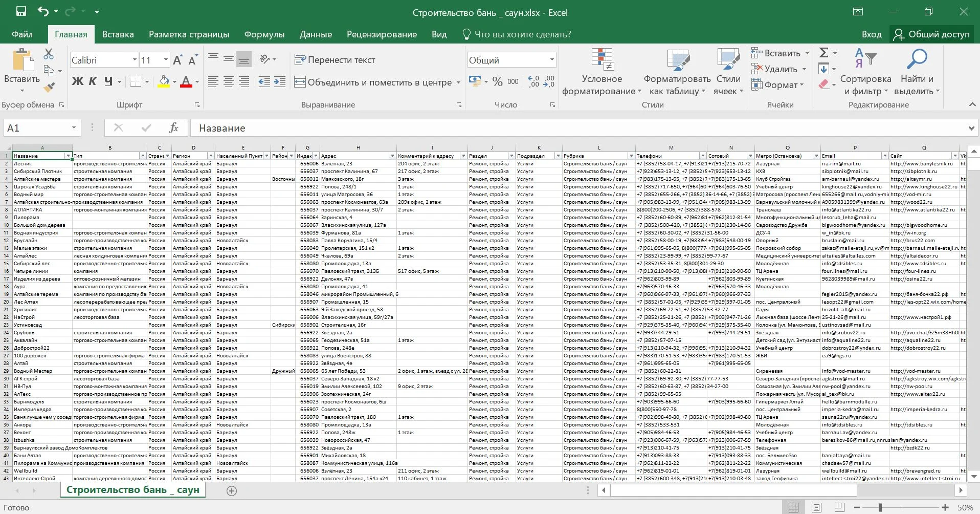Select sheet tab Строительство бань _ саун

click(133, 490)
